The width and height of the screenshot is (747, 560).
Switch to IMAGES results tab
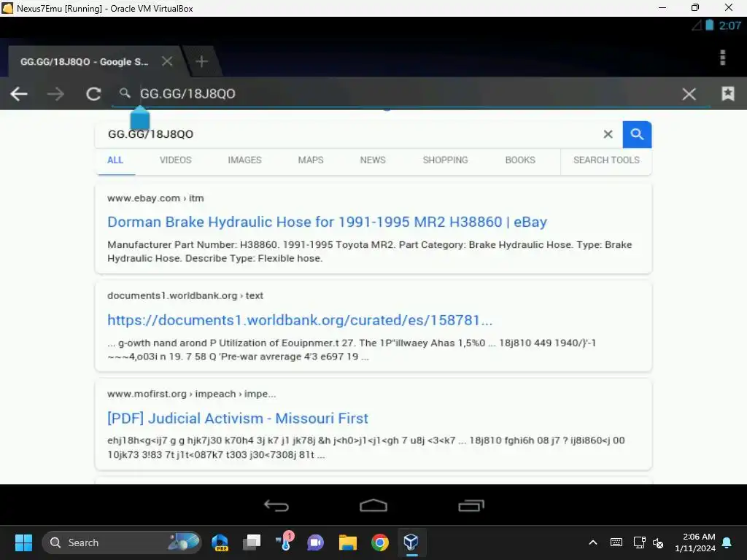point(244,160)
